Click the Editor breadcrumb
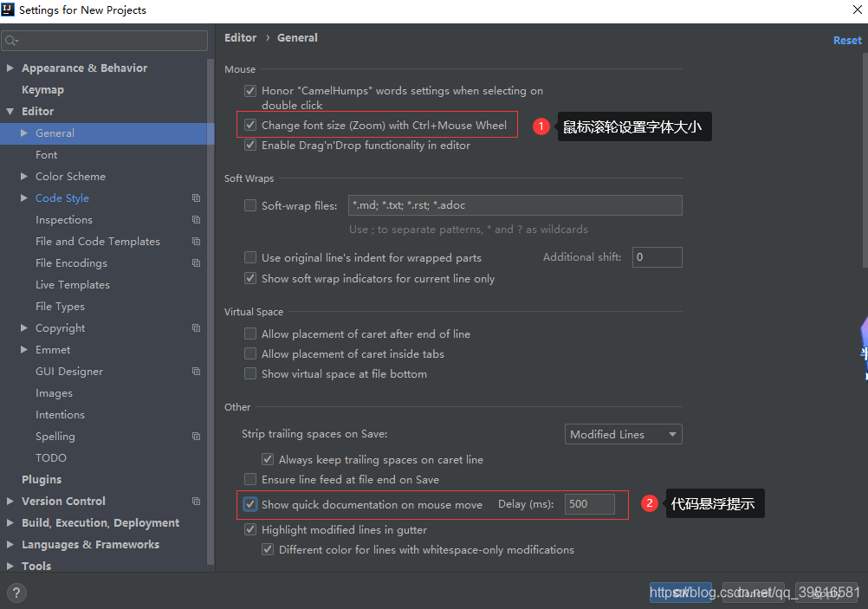 pos(240,37)
